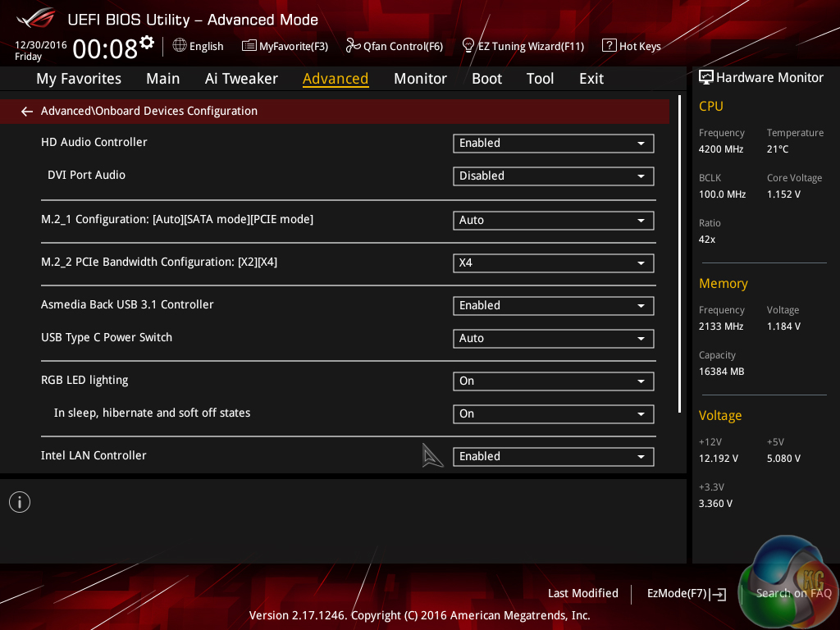Image resolution: width=840 pixels, height=630 pixels.
Task: Switch to the Ai Tweaker tab
Action: click(241, 79)
